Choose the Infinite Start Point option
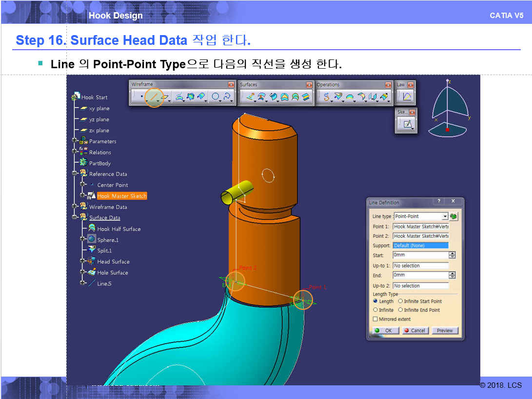The image size is (532, 399). (x=401, y=301)
